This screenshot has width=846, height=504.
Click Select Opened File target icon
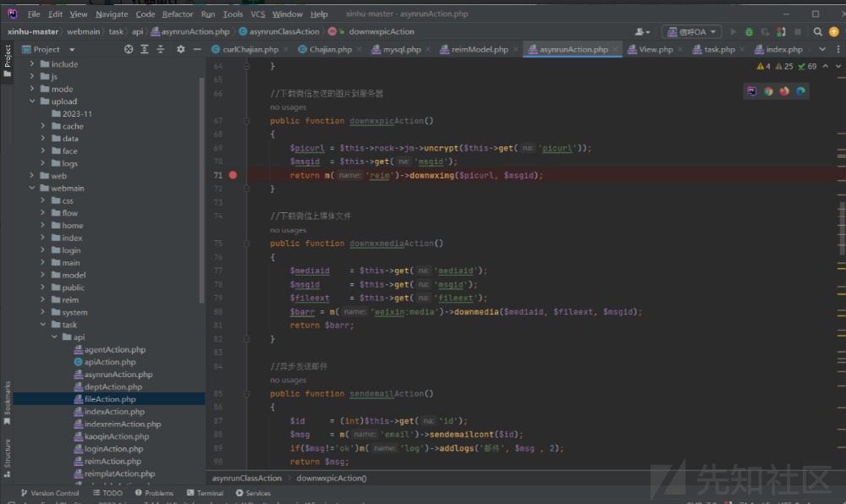129,49
